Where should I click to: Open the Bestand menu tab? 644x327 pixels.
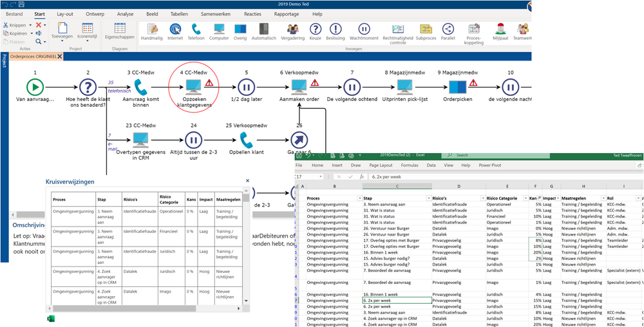[14, 14]
